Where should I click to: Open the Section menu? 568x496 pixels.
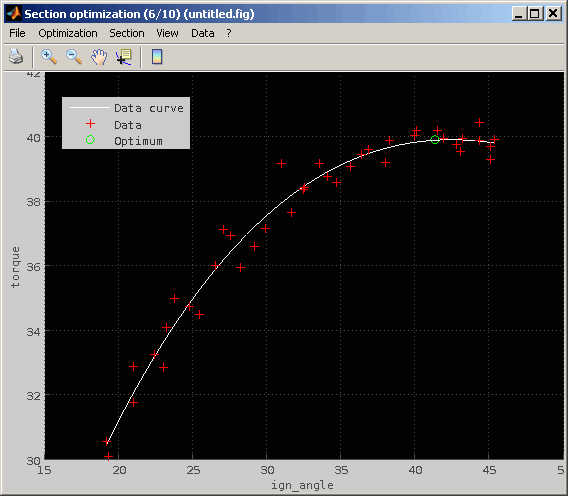pyautogui.click(x=127, y=33)
